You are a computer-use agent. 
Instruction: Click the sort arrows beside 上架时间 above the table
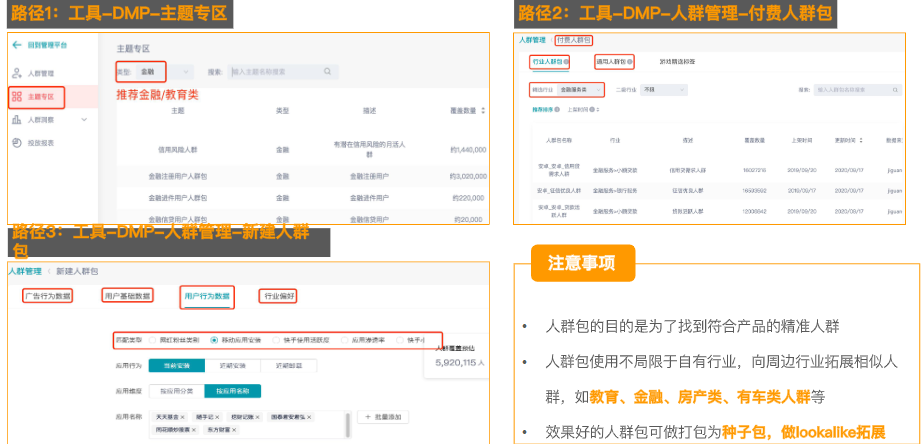[598, 109]
